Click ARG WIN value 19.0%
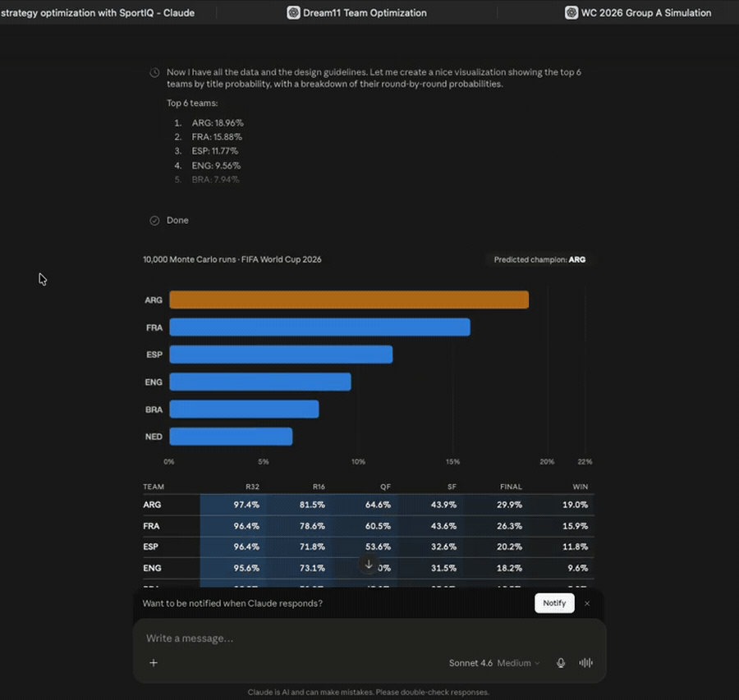Viewport: 739px width, 700px height. (x=575, y=505)
